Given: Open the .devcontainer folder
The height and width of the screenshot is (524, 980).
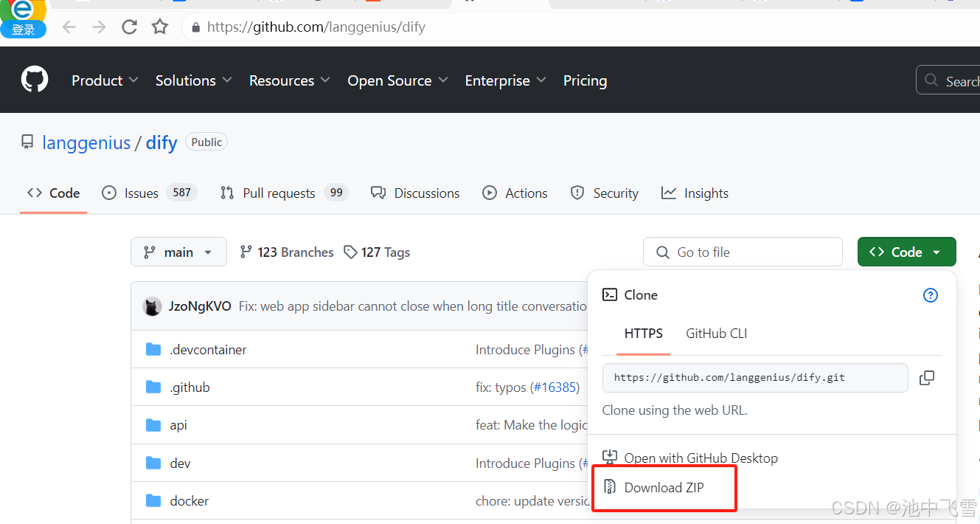Looking at the screenshot, I should (208, 350).
